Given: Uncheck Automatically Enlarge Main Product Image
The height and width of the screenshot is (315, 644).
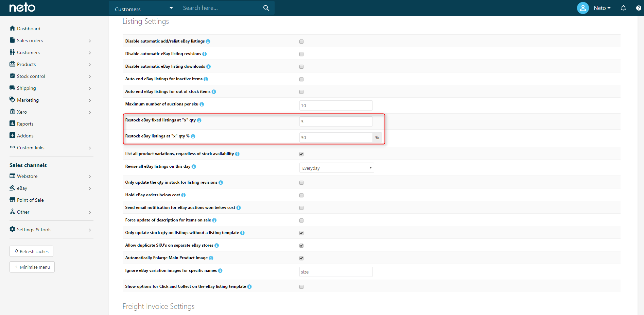Looking at the screenshot, I should pos(301,258).
